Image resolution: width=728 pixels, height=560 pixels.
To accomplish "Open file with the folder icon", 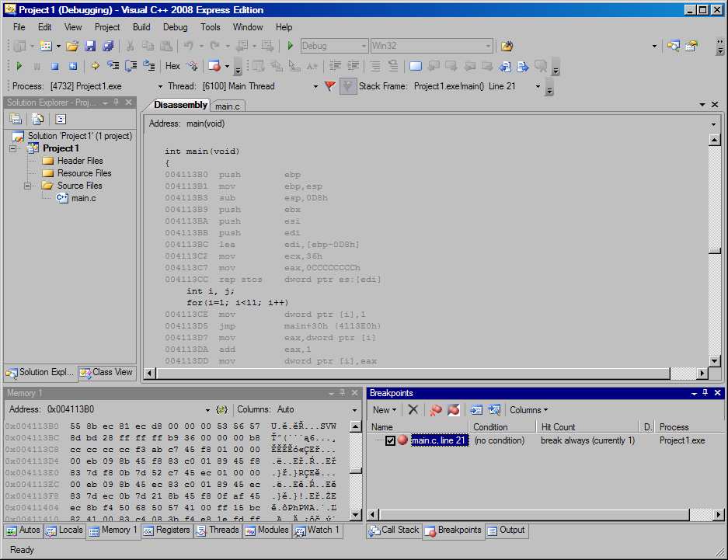I will pyautogui.click(x=72, y=46).
